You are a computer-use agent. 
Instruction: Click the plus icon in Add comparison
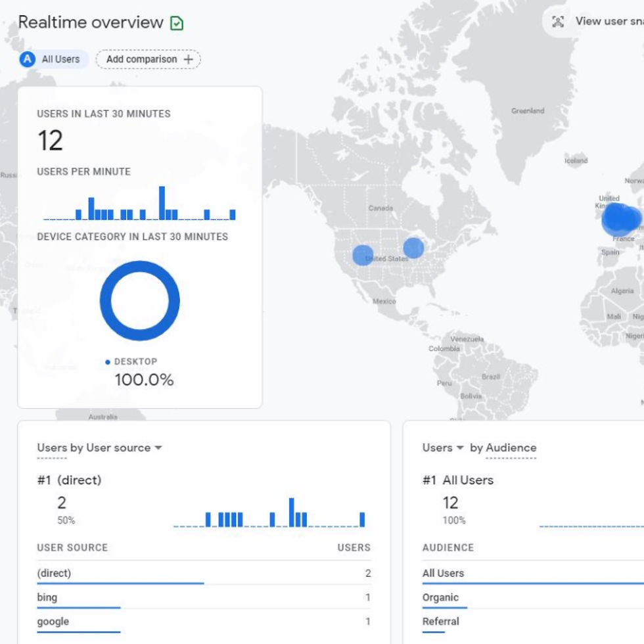pos(188,60)
